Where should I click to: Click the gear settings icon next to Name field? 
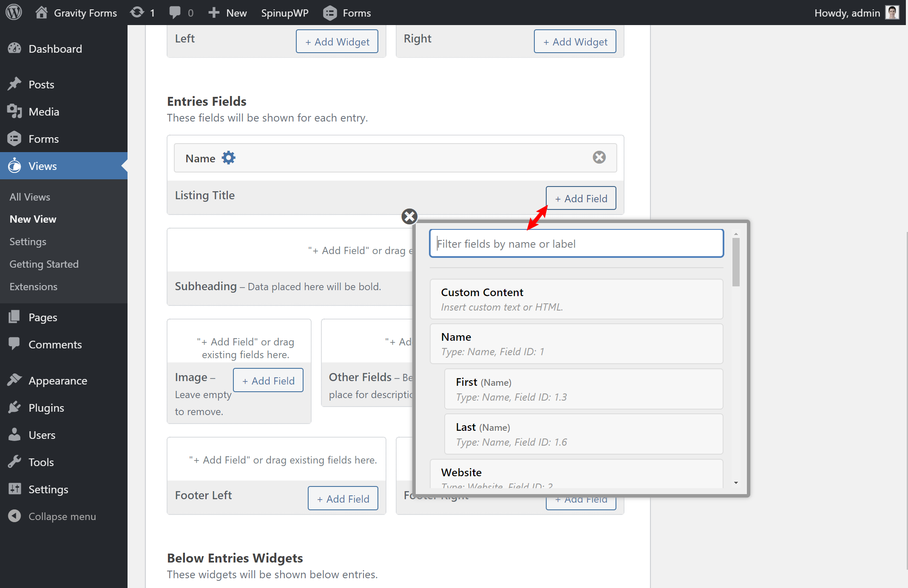coord(228,158)
